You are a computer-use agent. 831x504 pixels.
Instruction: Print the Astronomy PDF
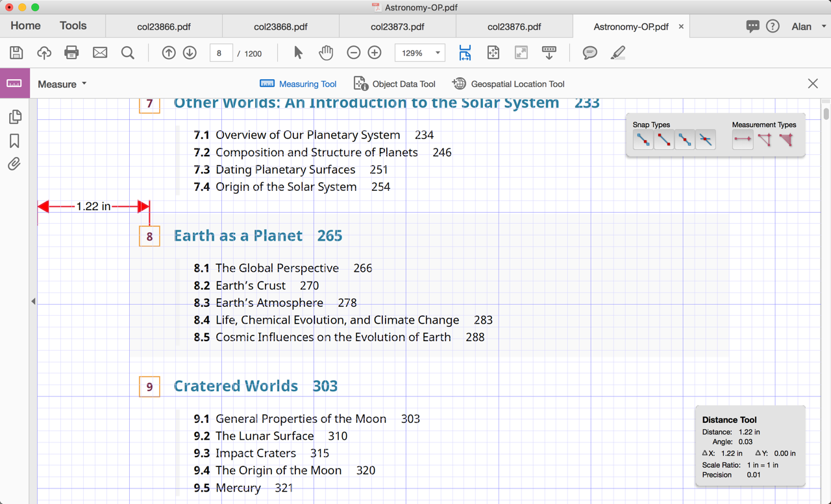click(71, 53)
